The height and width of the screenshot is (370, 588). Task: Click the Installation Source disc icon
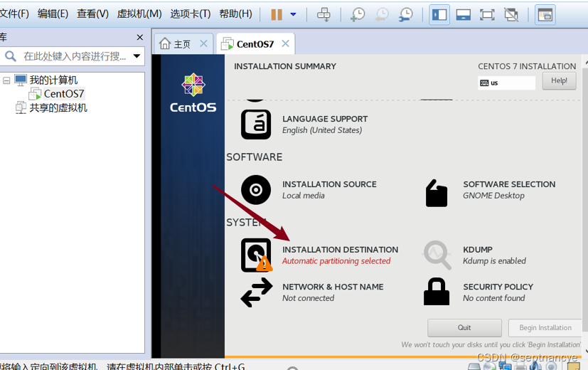coord(256,190)
